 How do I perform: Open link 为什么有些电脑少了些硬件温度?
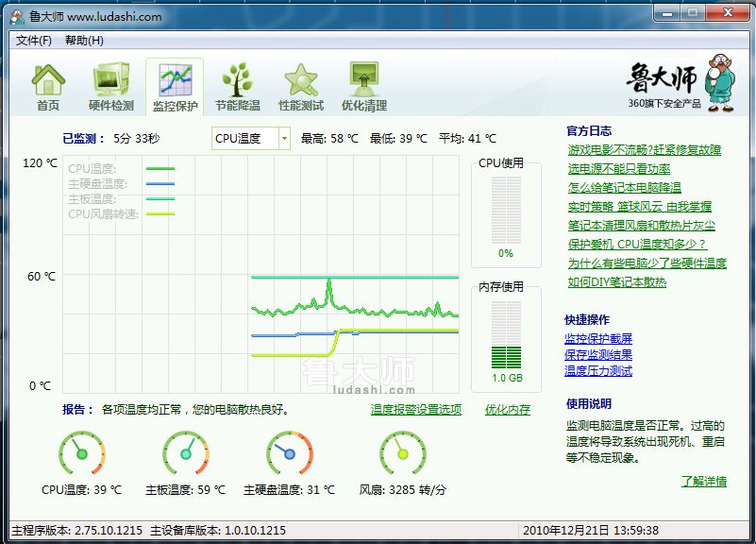[647, 263]
